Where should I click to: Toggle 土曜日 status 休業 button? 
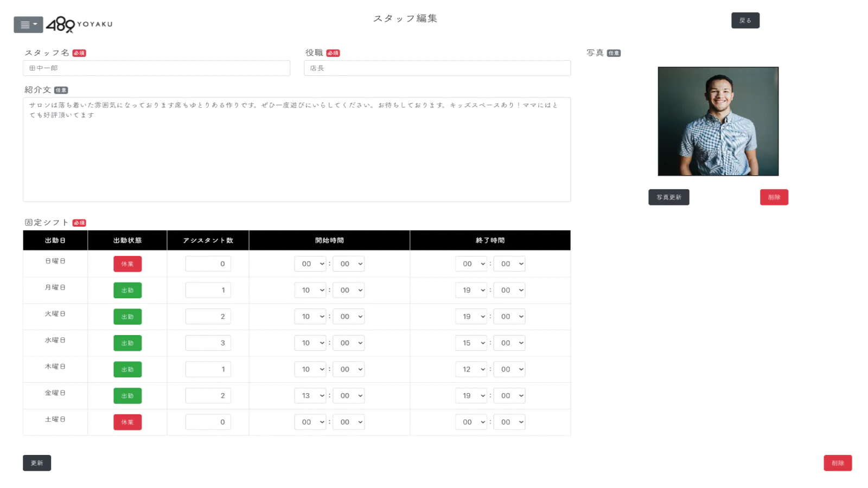tap(127, 422)
